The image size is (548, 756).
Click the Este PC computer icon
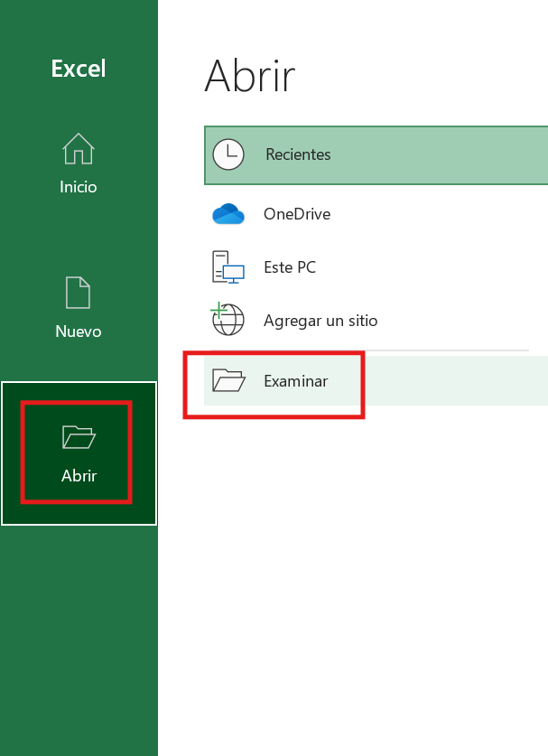(x=228, y=267)
